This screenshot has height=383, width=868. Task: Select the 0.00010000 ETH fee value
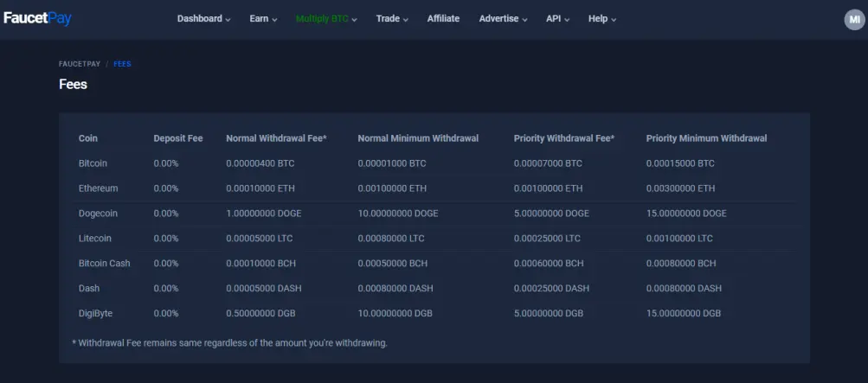260,188
